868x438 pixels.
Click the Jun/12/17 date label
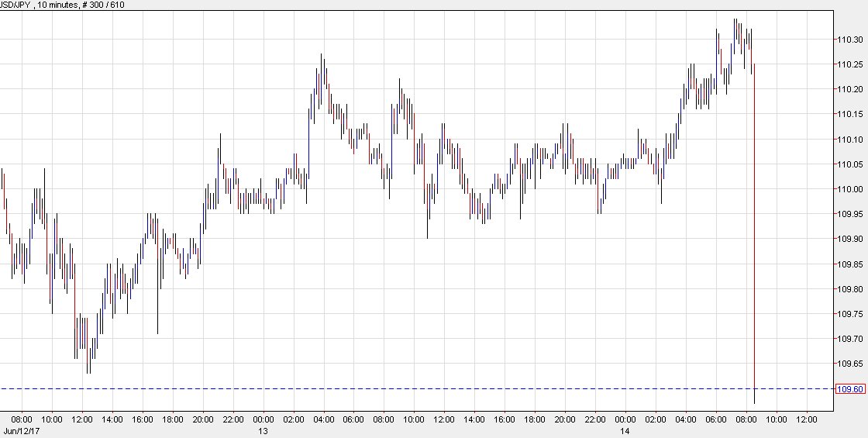coord(20,431)
